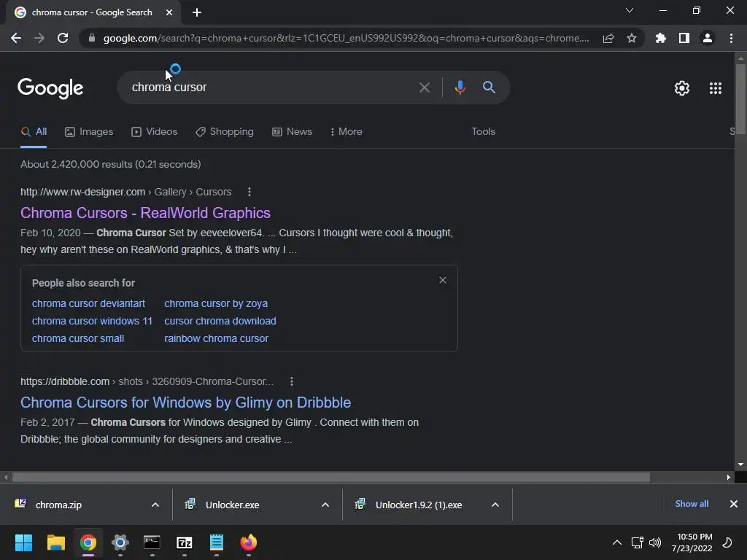This screenshot has width=747, height=560.
Task: Open 7-Zip from the taskbar
Action: coord(185,542)
